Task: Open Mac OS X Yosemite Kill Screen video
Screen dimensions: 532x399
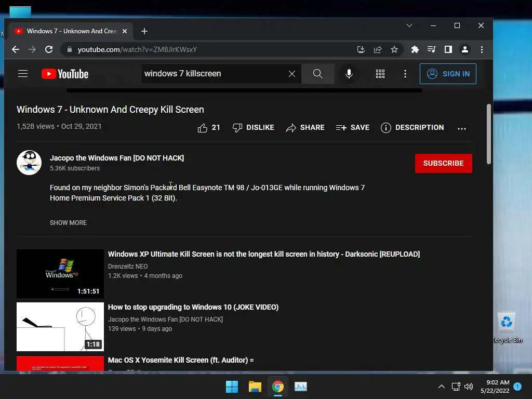Action: (x=180, y=360)
